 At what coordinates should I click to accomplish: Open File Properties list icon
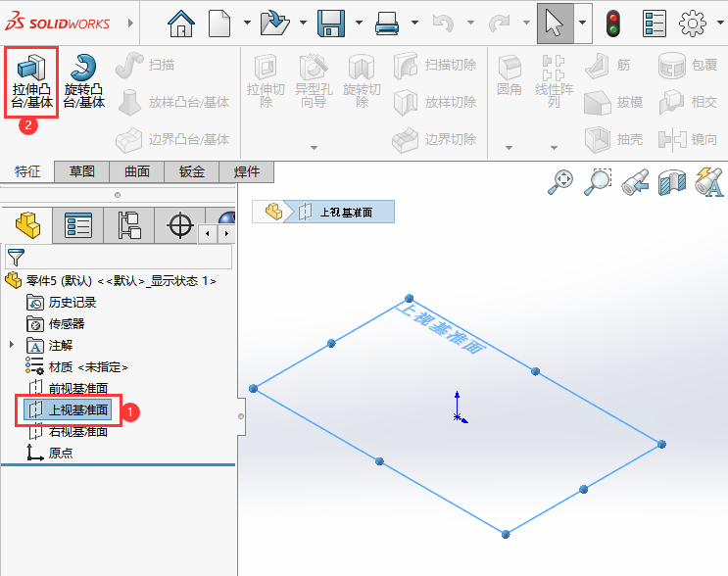655,24
